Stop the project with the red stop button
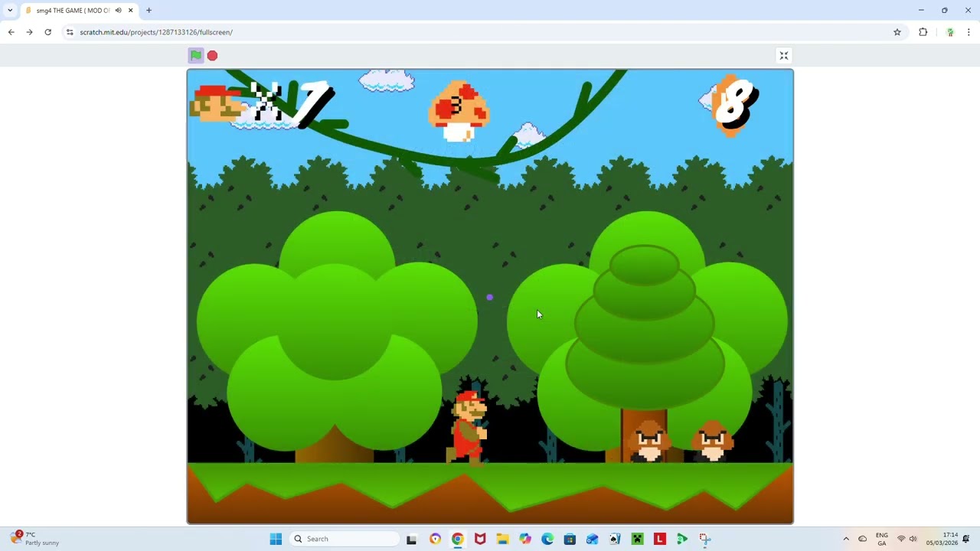Image resolution: width=980 pixels, height=551 pixels. pos(212,55)
